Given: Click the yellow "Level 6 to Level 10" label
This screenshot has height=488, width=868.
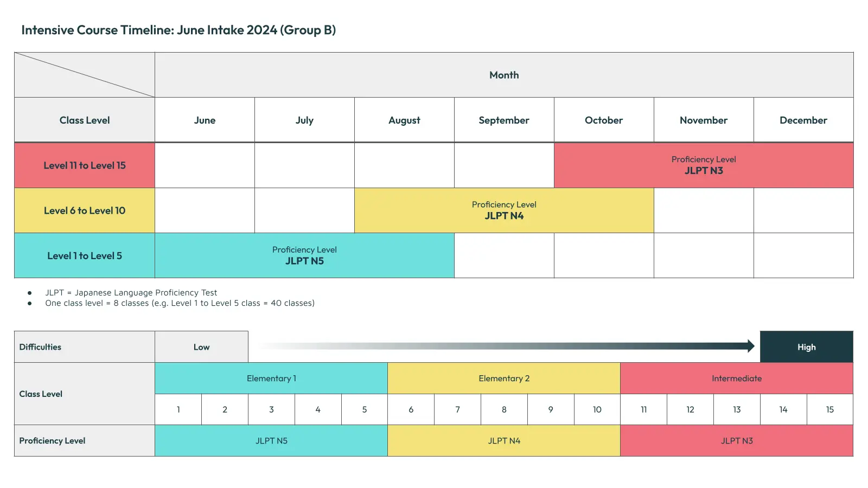Looking at the screenshot, I should click(85, 210).
